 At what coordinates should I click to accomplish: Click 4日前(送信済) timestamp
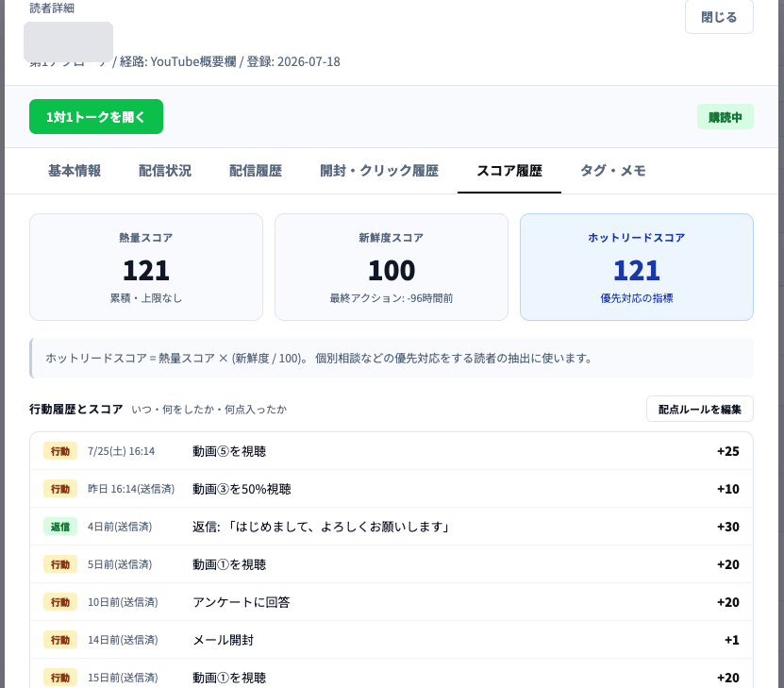click(120, 527)
